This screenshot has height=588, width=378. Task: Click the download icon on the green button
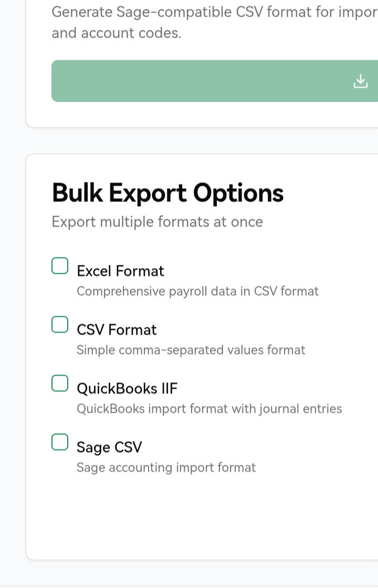click(x=360, y=81)
